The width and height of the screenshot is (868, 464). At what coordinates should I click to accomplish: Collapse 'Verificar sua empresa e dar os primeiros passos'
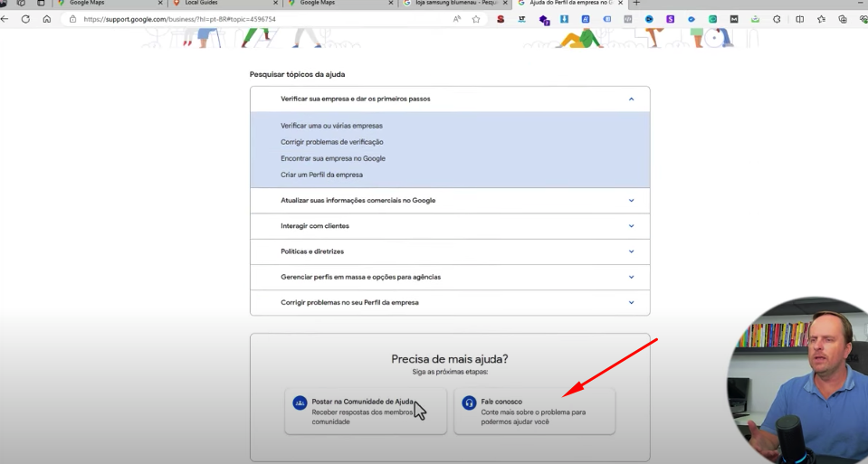coord(450,99)
